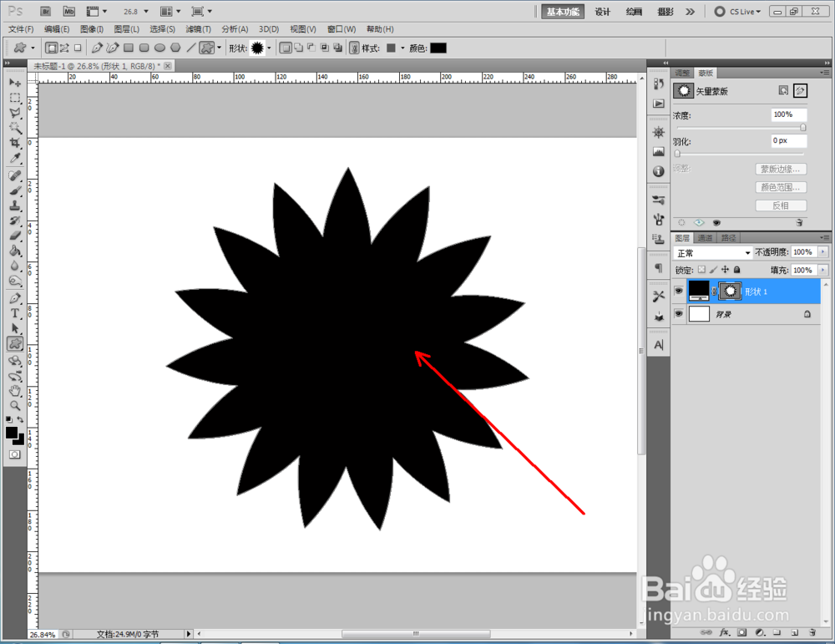The width and height of the screenshot is (835, 644).
Task: Enable Paths mode in options bar
Action: [64, 48]
